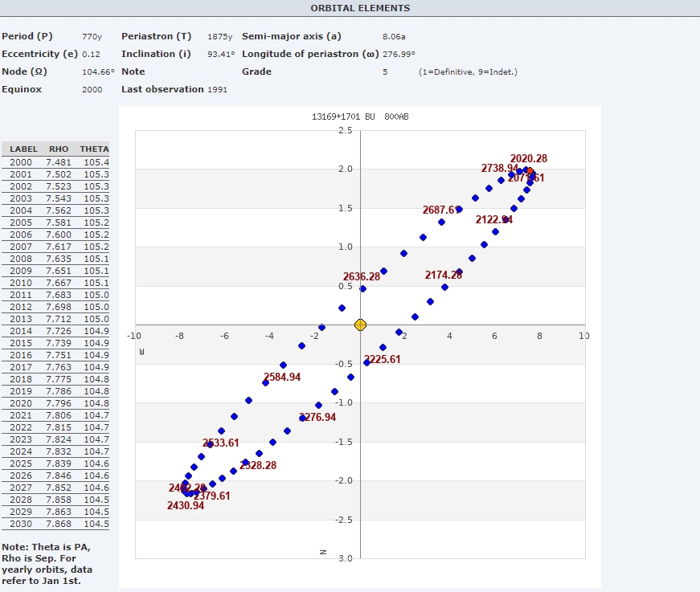The image size is (700, 592).
Task: Click the red 2020.28 current position marker
Action: (x=530, y=171)
